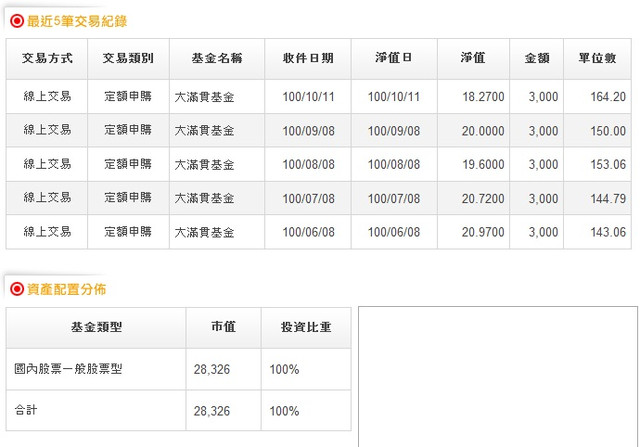Click 大滿貫基金 in the 100/09/08 row
This screenshot has height=447, width=640.
tap(204, 131)
